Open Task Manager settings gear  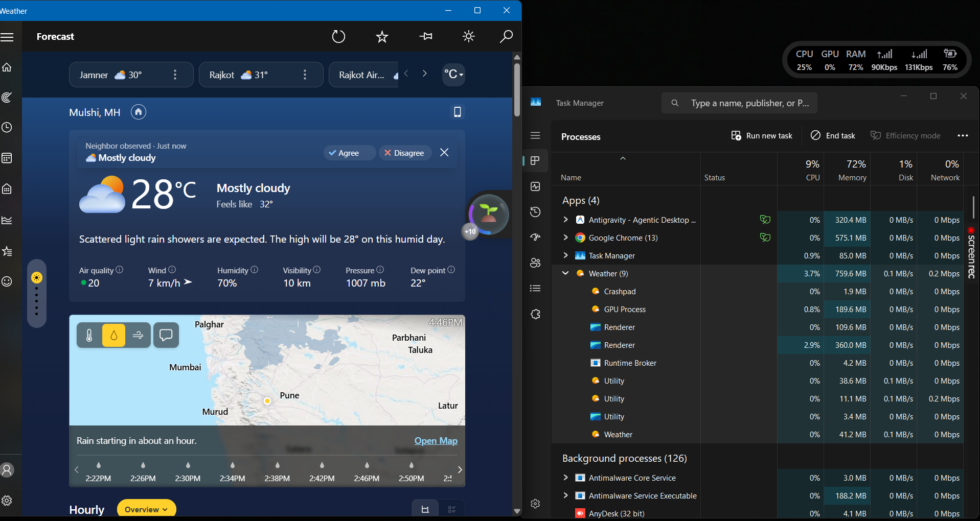click(535, 504)
